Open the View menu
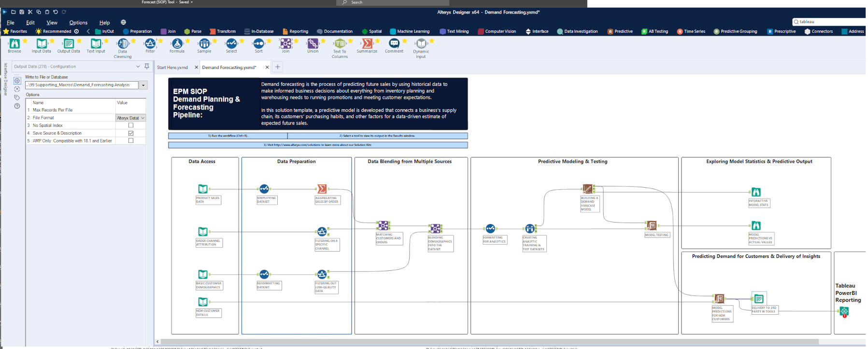The image size is (868, 349). click(x=52, y=23)
